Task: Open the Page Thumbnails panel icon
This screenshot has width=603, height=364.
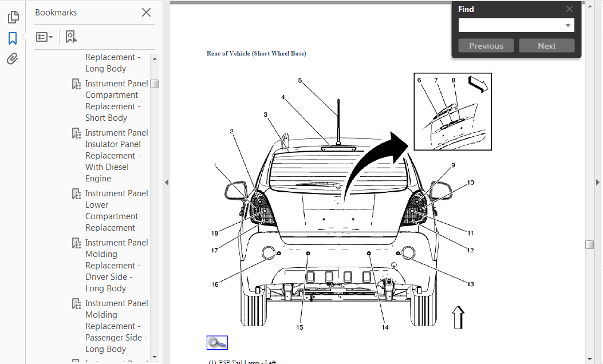Action: pyautogui.click(x=13, y=17)
